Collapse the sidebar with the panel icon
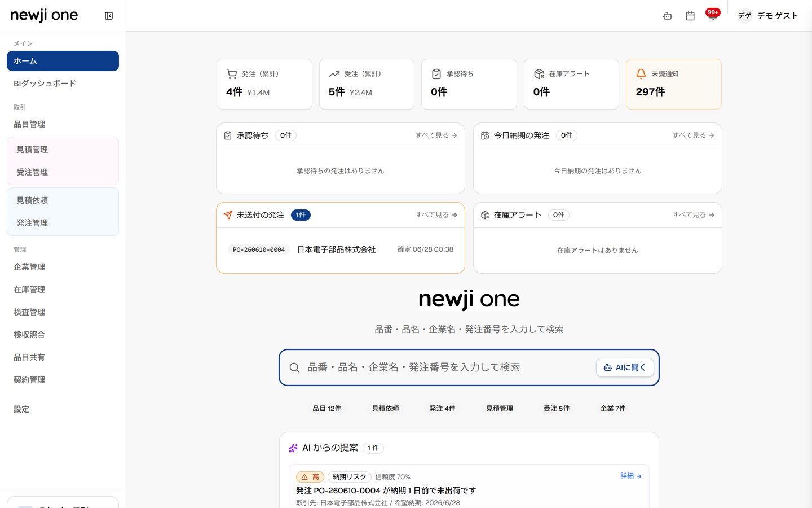Image resolution: width=812 pixels, height=508 pixels. [x=109, y=16]
